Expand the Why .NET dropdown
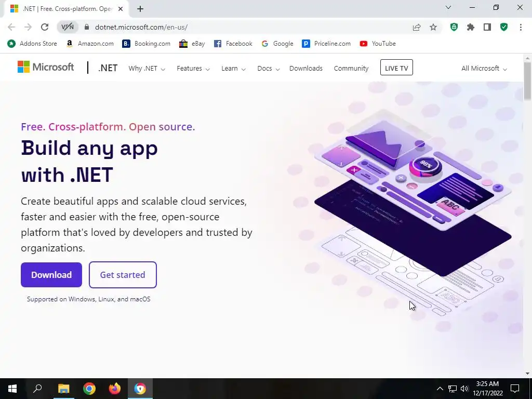The image size is (532, 399). pos(147,69)
